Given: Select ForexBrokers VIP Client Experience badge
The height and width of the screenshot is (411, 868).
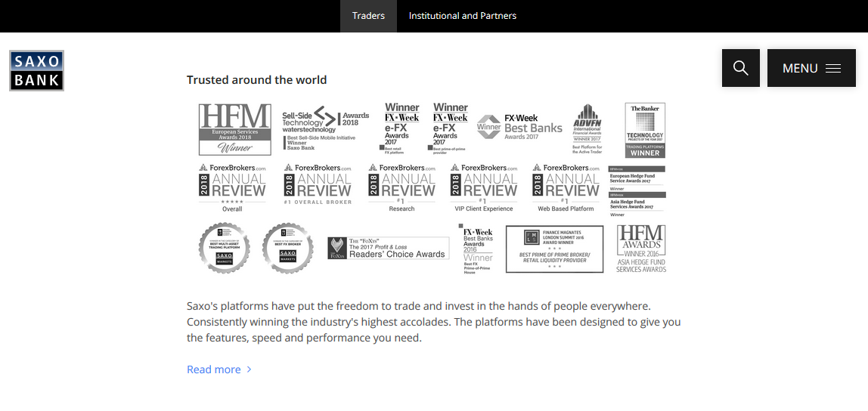Looking at the screenshot, I should click(x=485, y=187).
